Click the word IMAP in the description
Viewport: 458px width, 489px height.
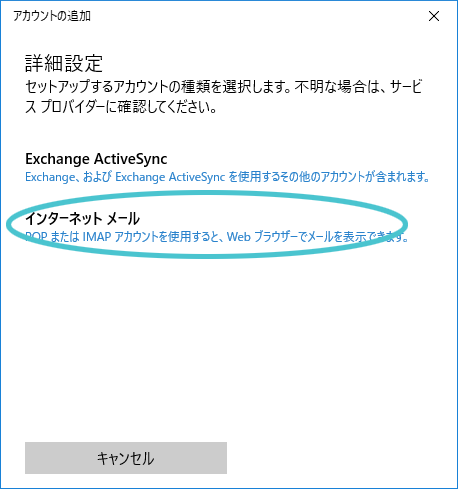(97, 237)
